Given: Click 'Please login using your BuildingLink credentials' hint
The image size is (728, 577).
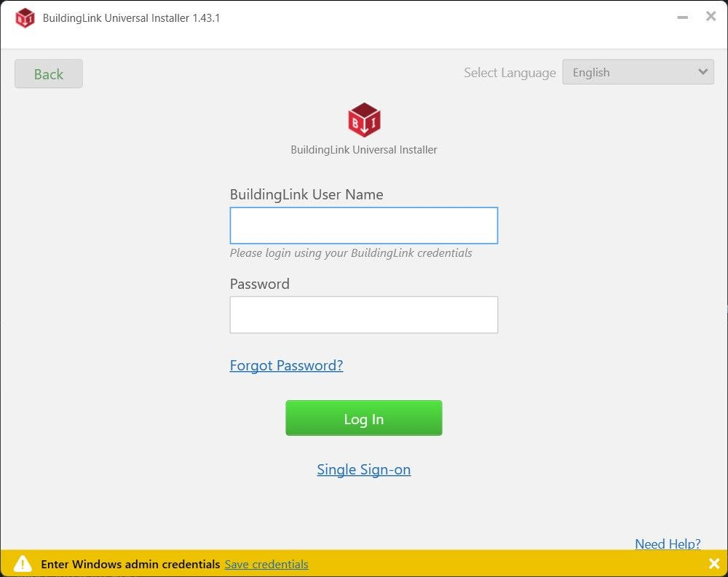Looking at the screenshot, I should 351,253.
